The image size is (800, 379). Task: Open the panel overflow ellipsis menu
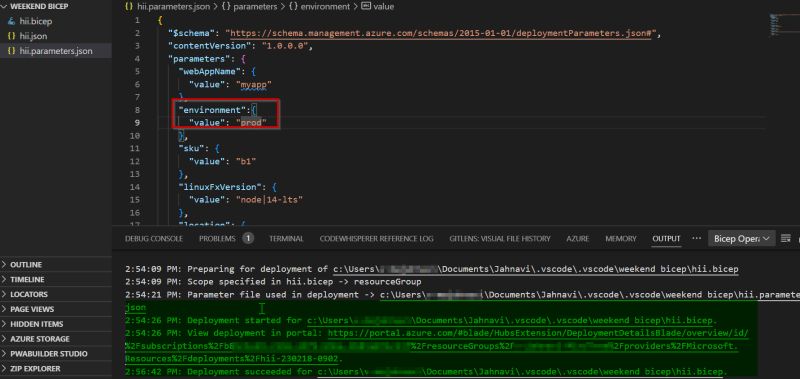[696, 238]
